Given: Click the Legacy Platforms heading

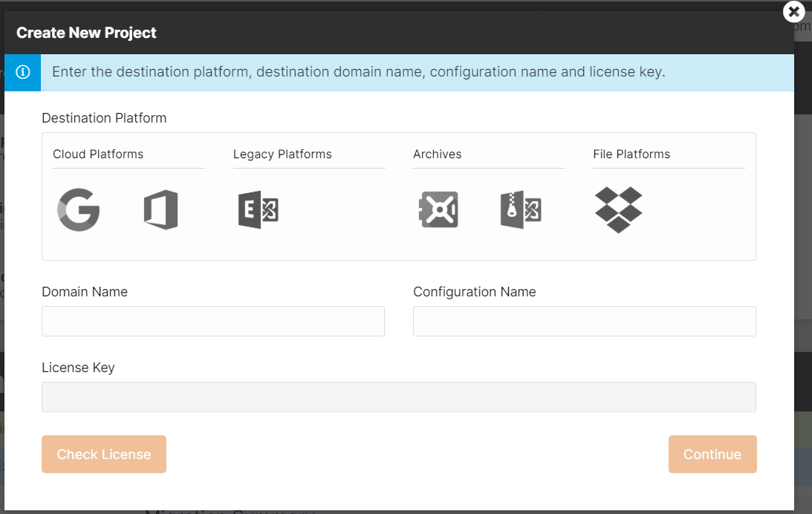Looking at the screenshot, I should pyautogui.click(x=282, y=154).
